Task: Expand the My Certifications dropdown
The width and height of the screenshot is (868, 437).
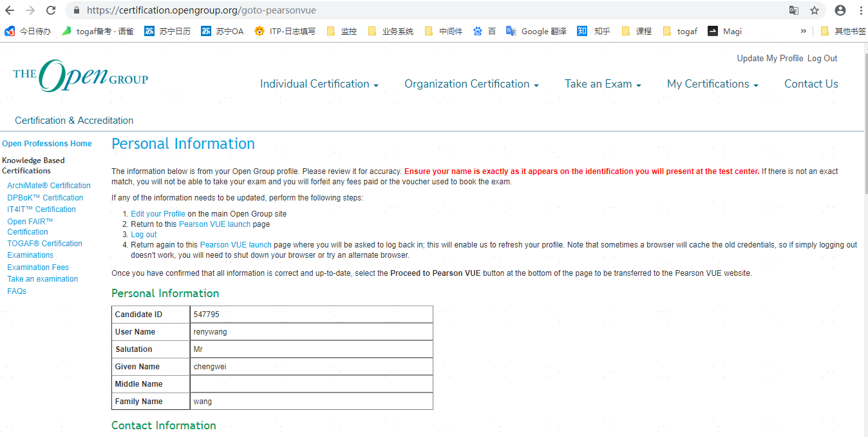Action: [x=713, y=84]
